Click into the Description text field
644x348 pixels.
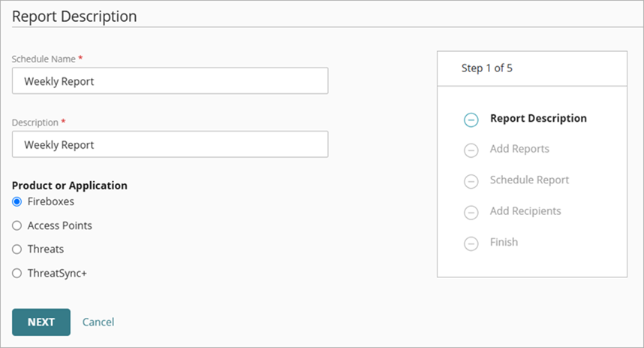[x=170, y=144]
